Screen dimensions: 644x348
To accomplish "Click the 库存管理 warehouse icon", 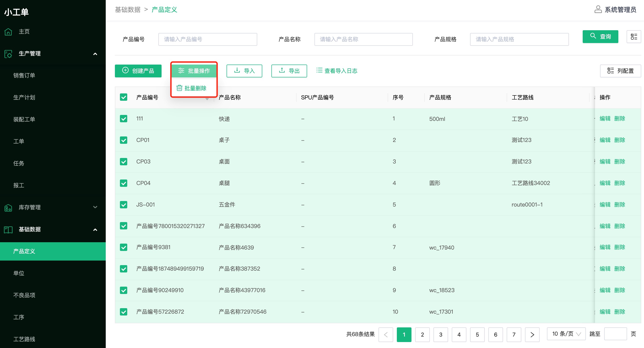I will point(8,207).
